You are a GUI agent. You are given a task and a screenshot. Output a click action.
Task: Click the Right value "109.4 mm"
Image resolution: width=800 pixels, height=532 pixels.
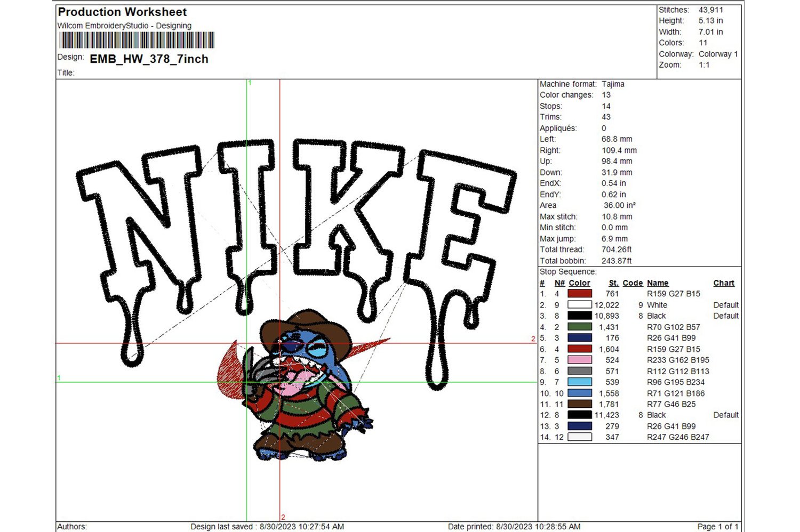click(x=619, y=150)
